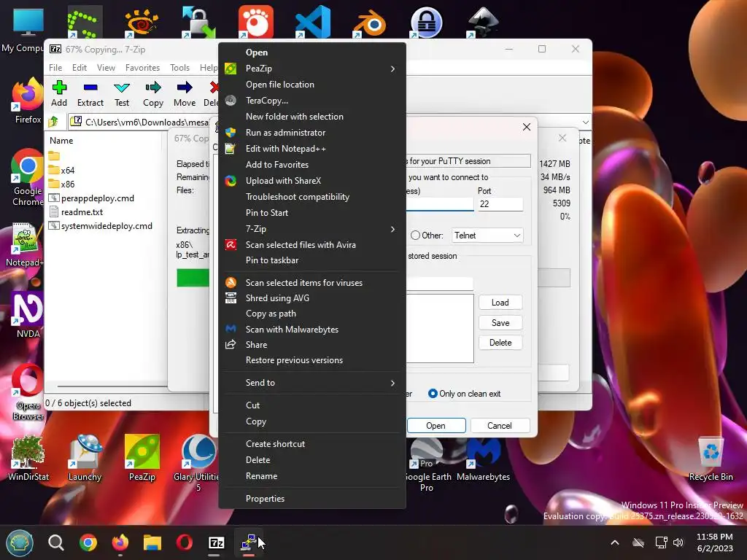This screenshot has width=747, height=560.
Task: Open the Malwarebytes desktop icon
Action: point(483,461)
